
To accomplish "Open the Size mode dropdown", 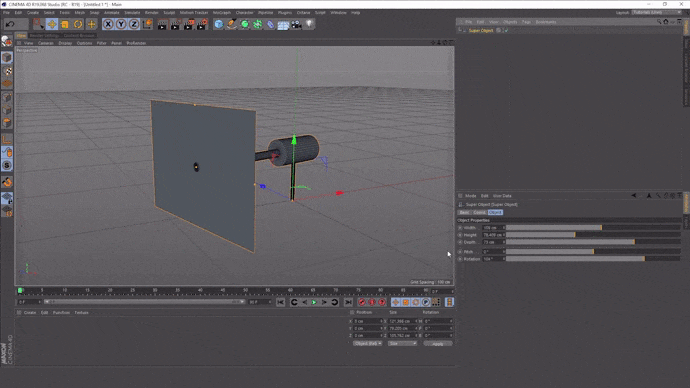I will click(x=402, y=343).
